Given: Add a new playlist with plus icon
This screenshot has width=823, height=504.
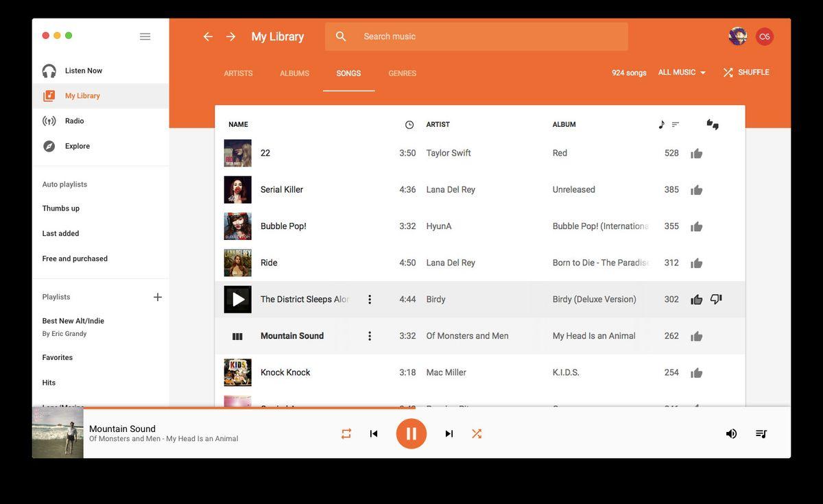Looking at the screenshot, I should click(158, 297).
